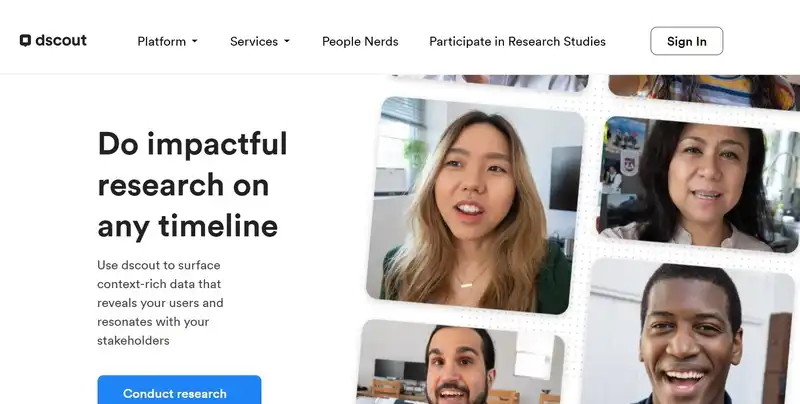Click the 'Do impactful research on any timeline' heading
Screen dimensions: 800x404
coord(192,185)
